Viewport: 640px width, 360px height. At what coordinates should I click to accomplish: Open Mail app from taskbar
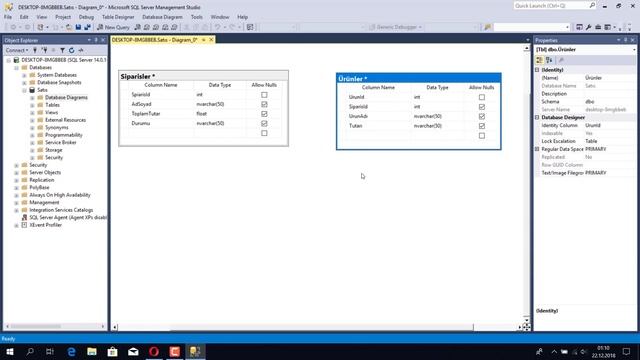(x=133, y=351)
